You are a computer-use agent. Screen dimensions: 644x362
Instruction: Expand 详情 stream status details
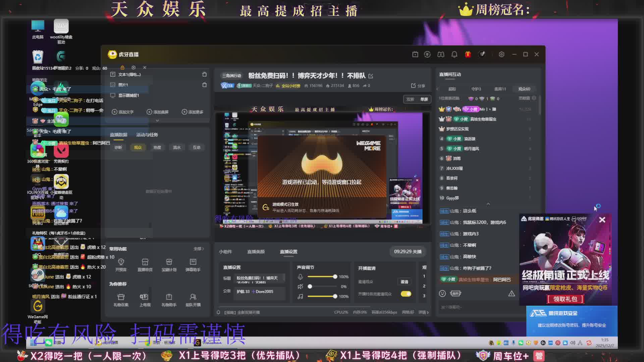click(423, 312)
